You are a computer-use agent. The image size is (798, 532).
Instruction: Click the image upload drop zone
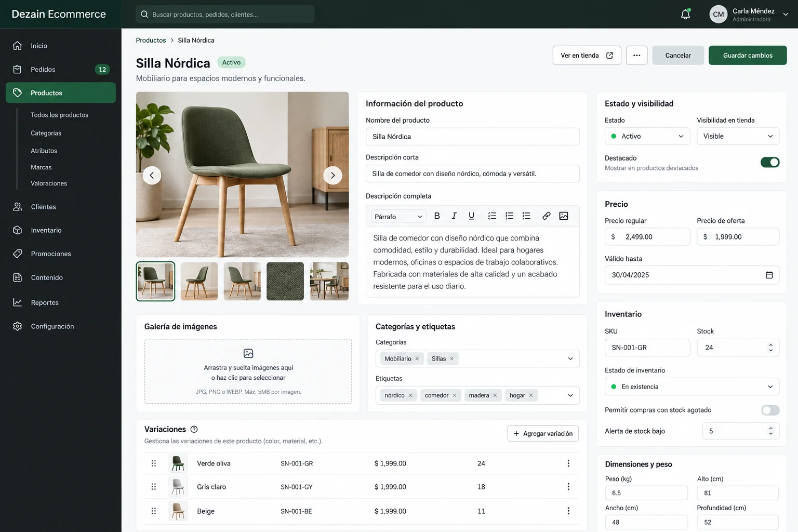248,371
